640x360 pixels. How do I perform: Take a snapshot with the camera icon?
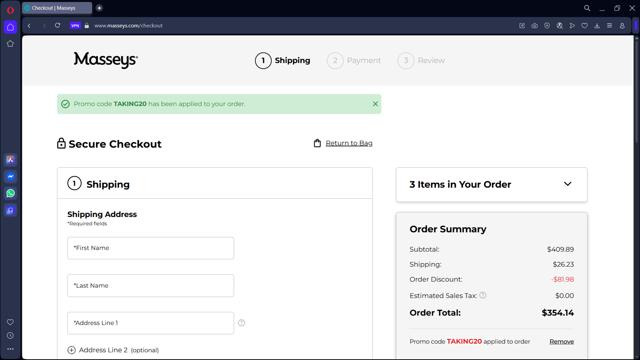click(534, 26)
